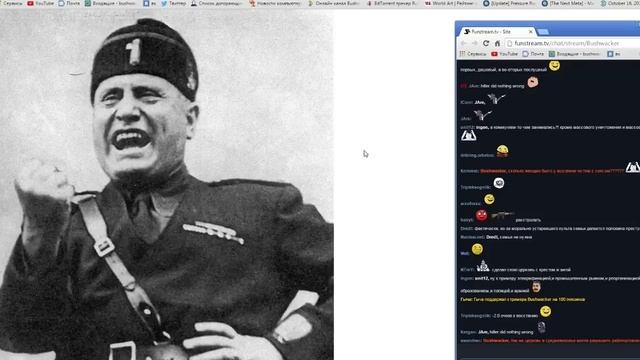Open Сервисы apps shortcut in background browser
The image size is (640, 360).
(x=11, y=3)
